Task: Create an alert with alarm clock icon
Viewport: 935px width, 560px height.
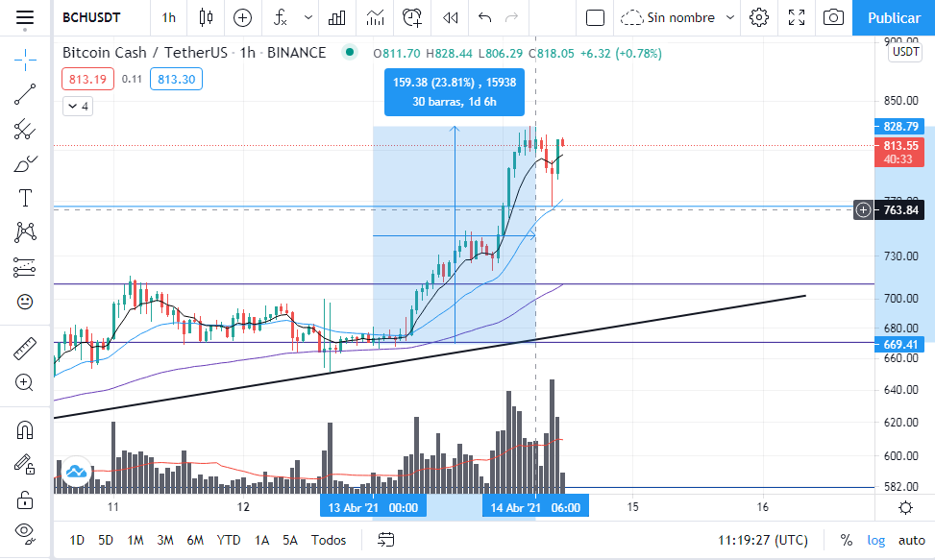Action: point(412,18)
